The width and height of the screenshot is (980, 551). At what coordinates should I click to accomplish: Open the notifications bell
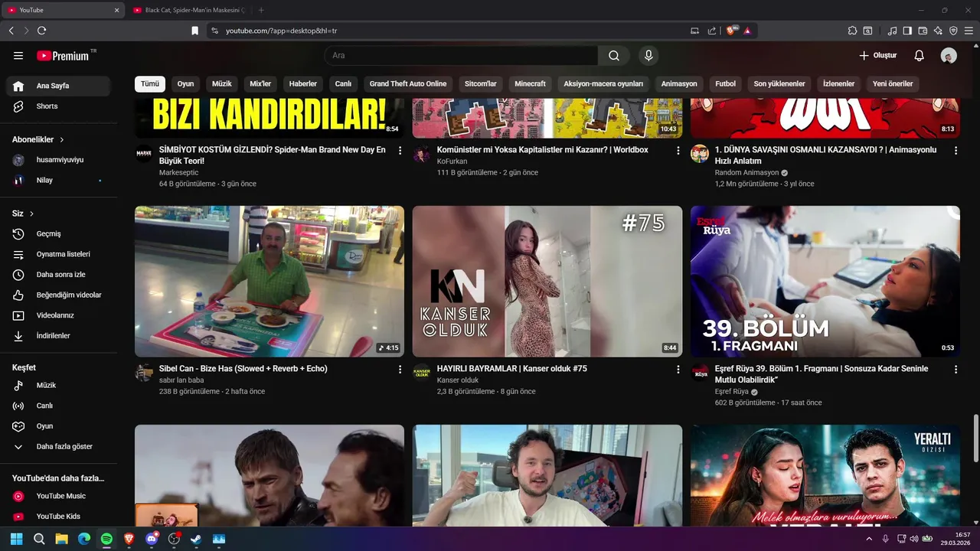[920, 56]
